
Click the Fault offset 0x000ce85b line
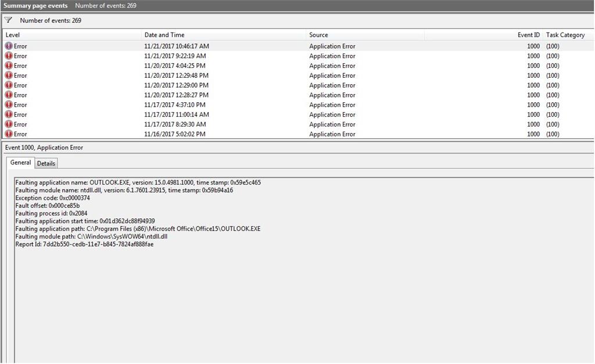(48, 206)
